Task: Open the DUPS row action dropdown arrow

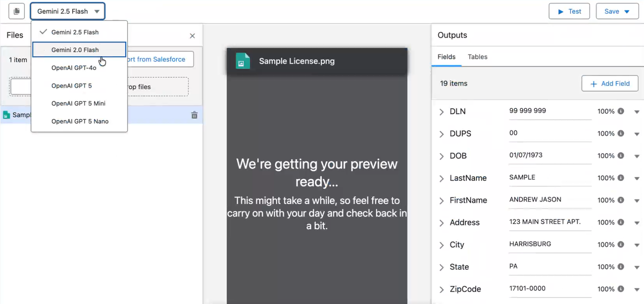Action: pyautogui.click(x=637, y=134)
